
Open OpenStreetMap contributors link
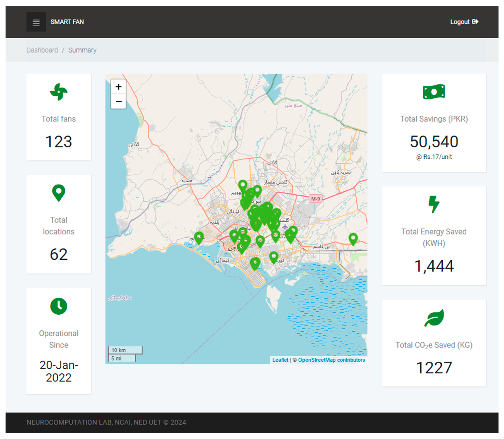pyautogui.click(x=331, y=360)
